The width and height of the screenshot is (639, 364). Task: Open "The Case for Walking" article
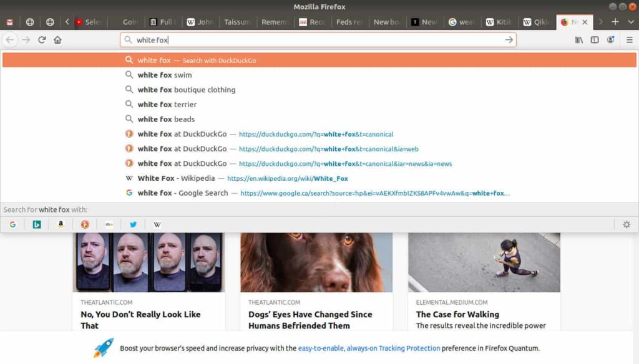point(457,314)
